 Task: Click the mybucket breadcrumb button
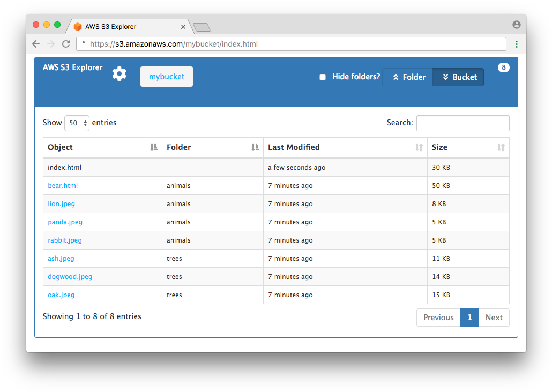167,77
